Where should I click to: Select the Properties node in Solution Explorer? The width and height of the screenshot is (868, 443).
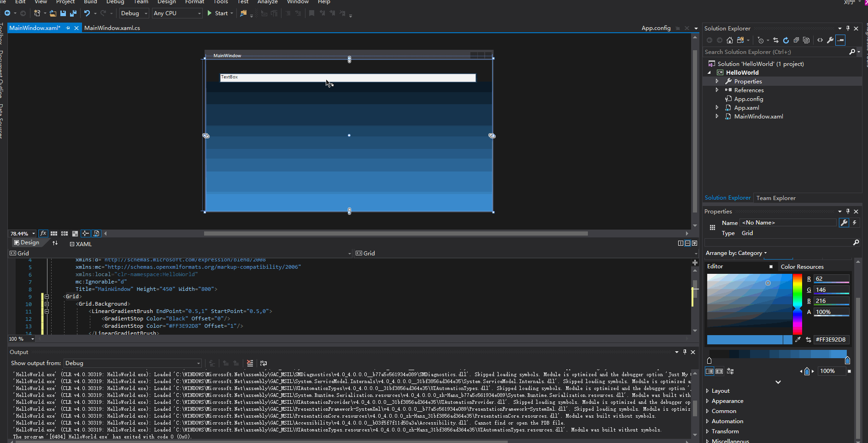point(748,82)
